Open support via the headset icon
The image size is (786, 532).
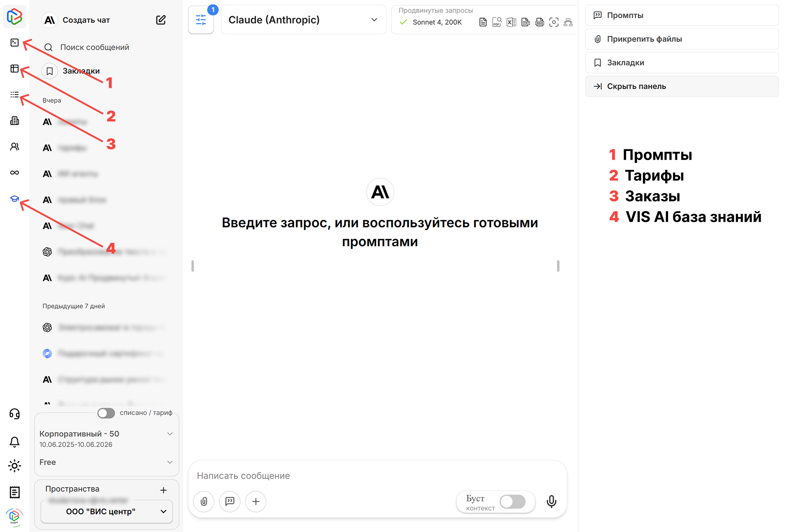tap(15, 414)
